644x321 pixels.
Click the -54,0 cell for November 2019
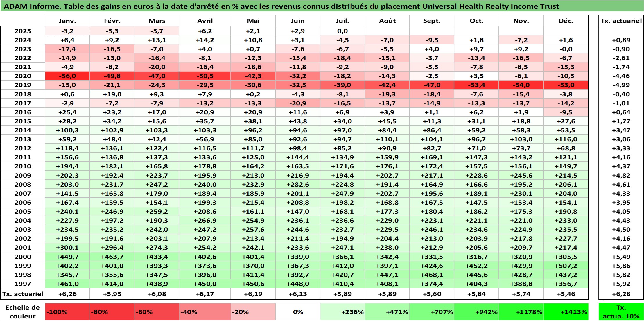521,85
